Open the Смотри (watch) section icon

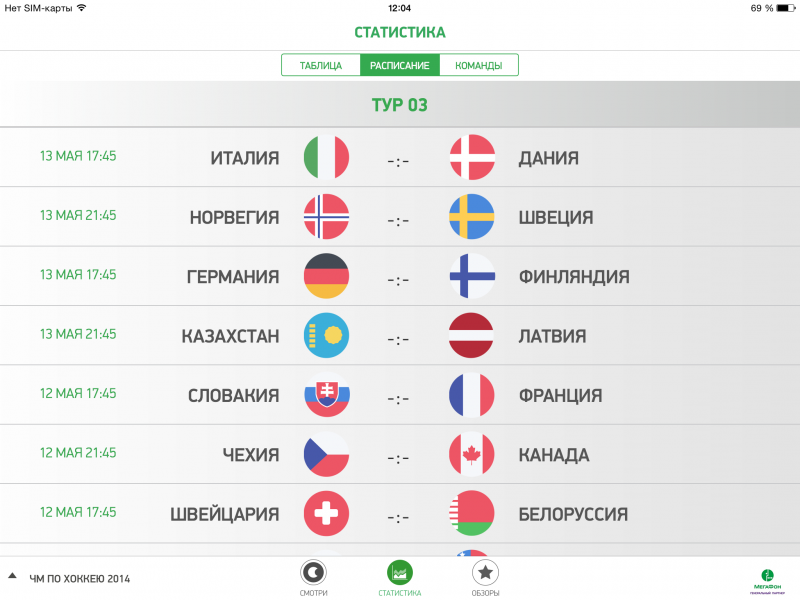pos(313,573)
